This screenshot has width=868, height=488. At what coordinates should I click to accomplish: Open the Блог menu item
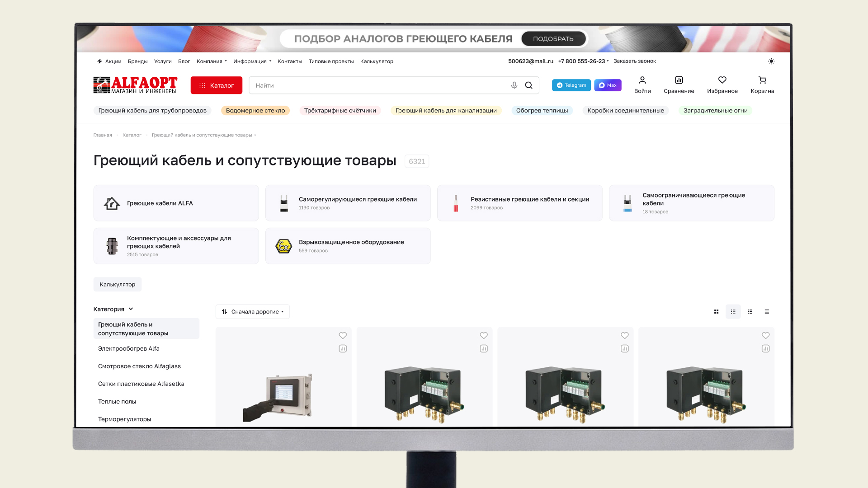tap(184, 61)
